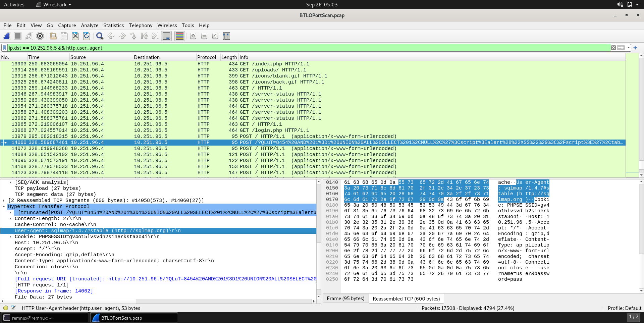Reload the capture file from the toolbar
The image size is (644, 323).
87,36
